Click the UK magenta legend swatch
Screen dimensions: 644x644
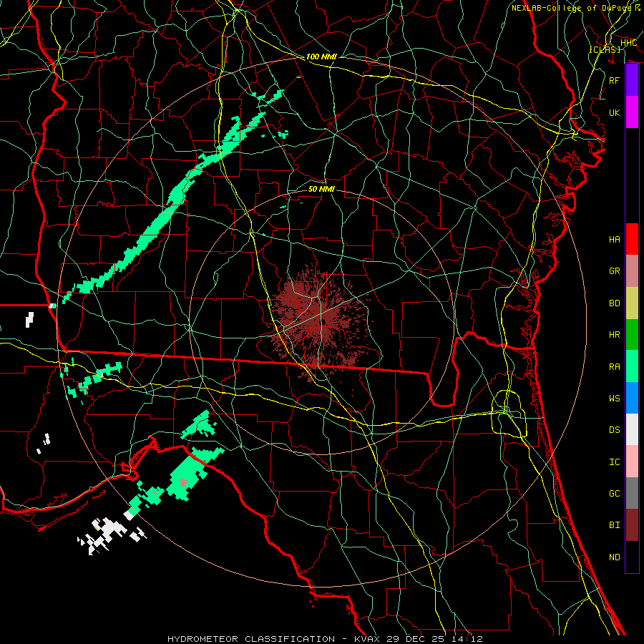(632, 112)
